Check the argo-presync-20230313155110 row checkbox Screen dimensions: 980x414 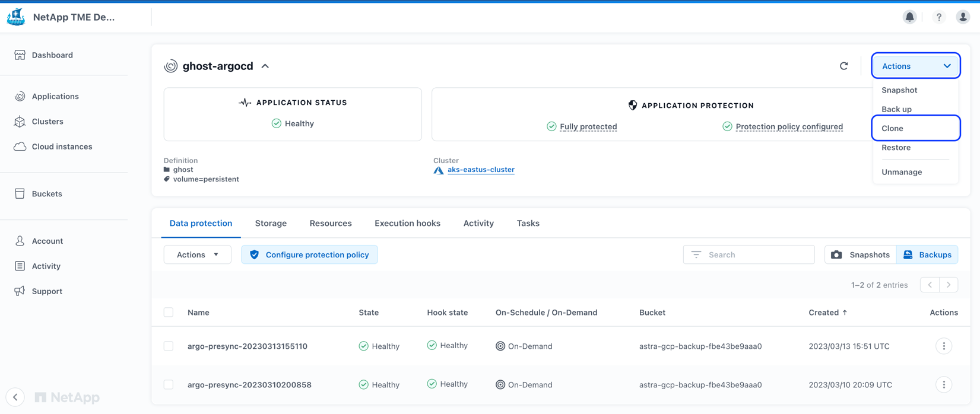[169, 346]
